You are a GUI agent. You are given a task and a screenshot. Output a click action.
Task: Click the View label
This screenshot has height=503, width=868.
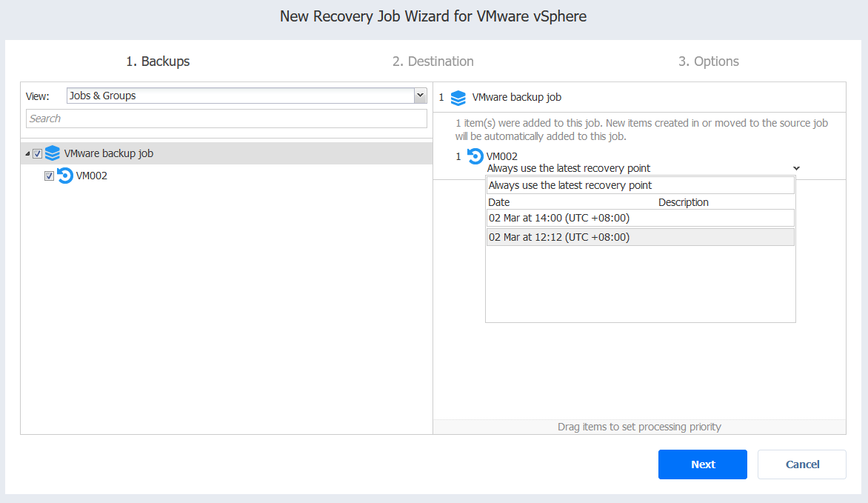38,96
